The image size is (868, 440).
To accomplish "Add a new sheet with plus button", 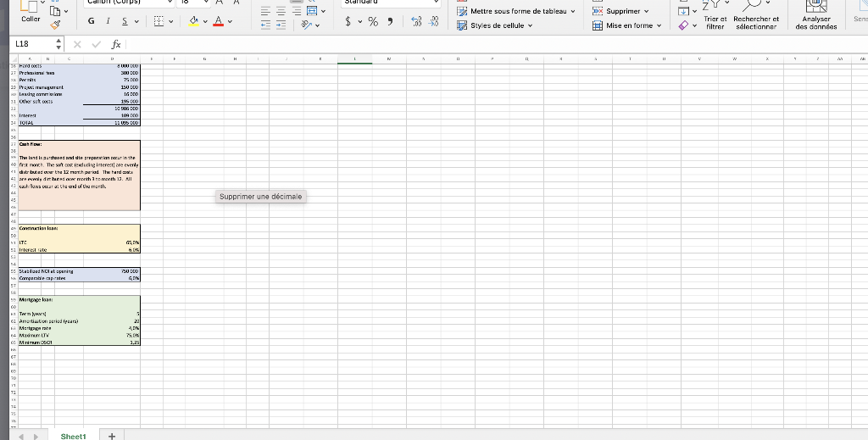I will coord(112,436).
